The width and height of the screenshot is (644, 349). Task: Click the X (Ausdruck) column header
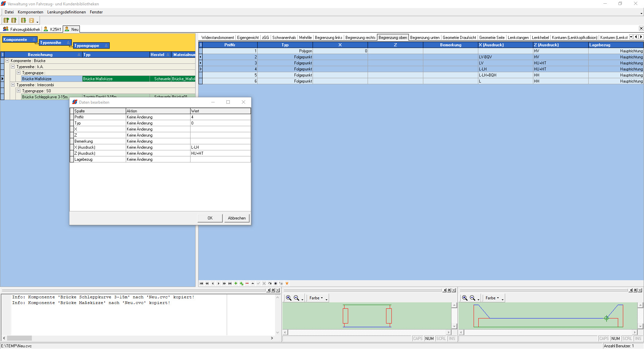pos(505,45)
